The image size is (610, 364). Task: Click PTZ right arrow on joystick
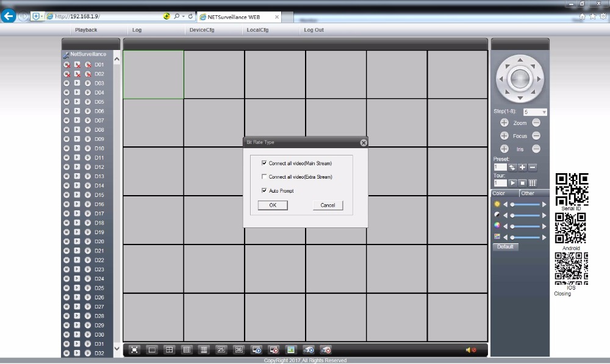click(x=539, y=79)
